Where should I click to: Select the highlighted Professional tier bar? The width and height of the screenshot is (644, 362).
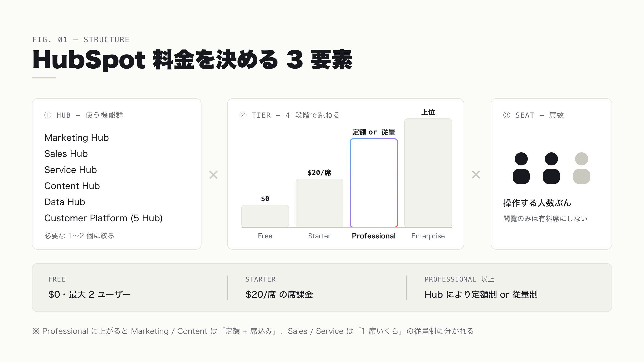(374, 183)
